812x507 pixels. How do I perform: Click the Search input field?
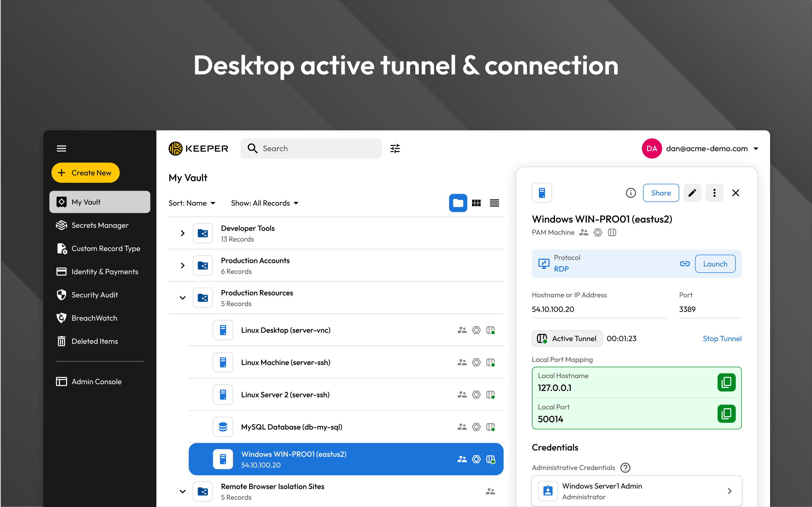(x=315, y=148)
